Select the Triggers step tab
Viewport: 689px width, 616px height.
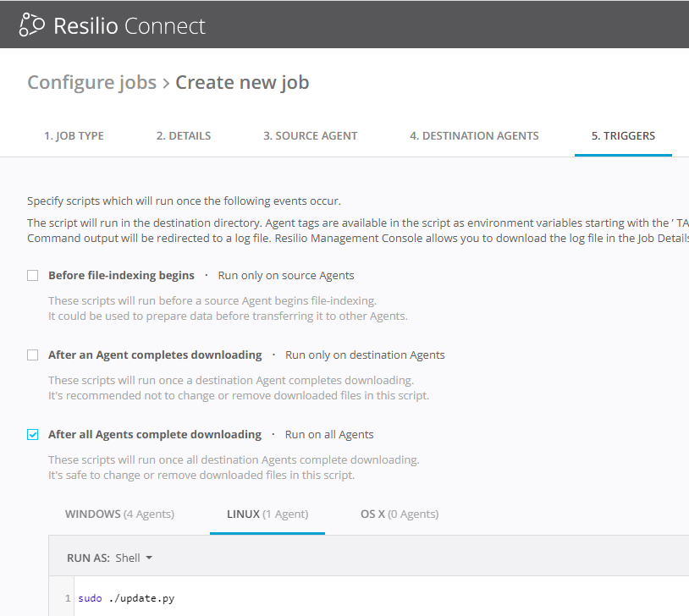tap(623, 135)
